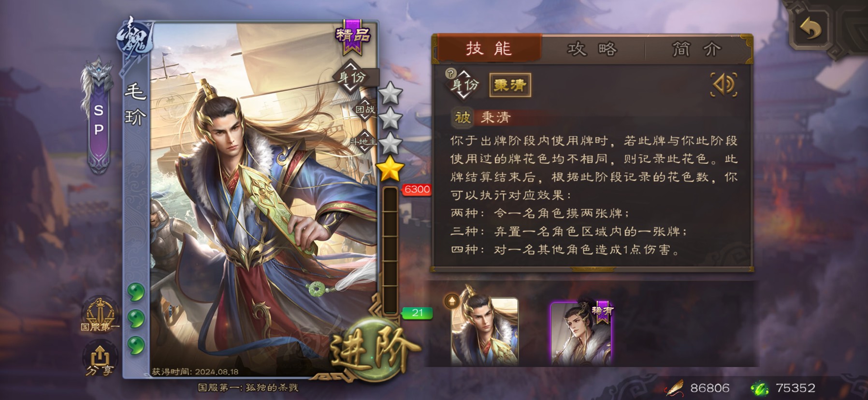Switch to the 攻略 tab

(593, 49)
